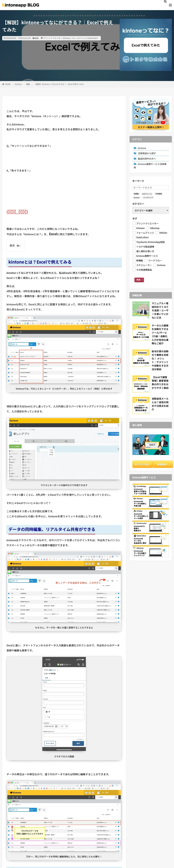Enlarge the 新しいアプリ form builder screenshot
The image size is (174, 868).
pyautogui.click(x=64, y=448)
